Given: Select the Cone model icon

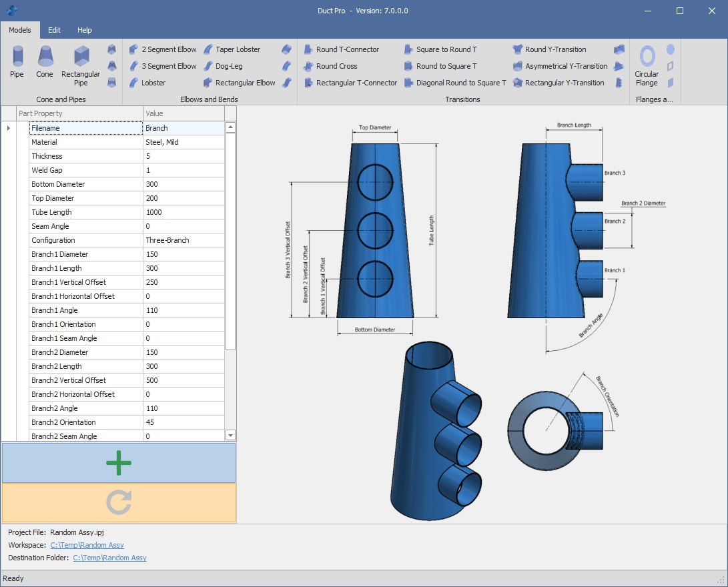Looking at the screenshot, I should (45, 62).
